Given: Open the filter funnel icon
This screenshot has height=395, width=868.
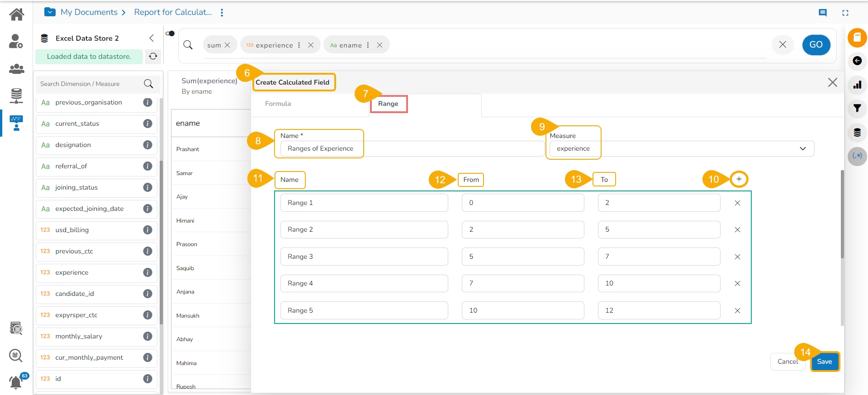Looking at the screenshot, I should [x=857, y=108].
